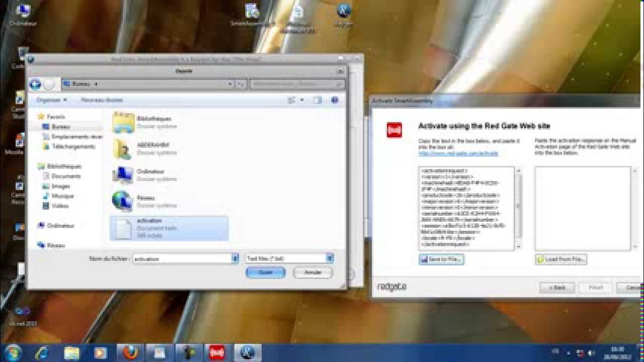
Task: Expand the view options dropdown arrow
Action: (x=302, y=101)
